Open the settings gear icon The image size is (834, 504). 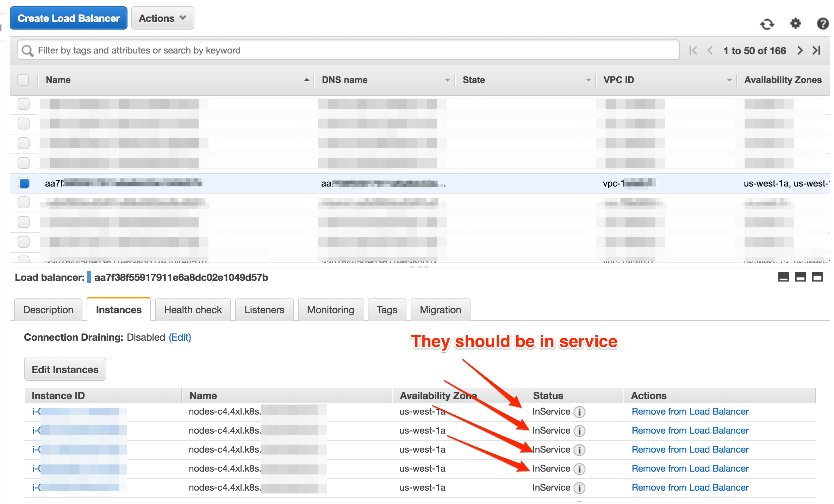[795, 24]
